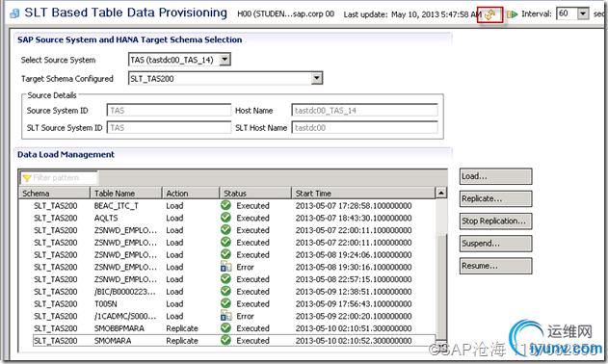Image resolution: width=608 pixels, height=364 pixels.
Task: Click Executed status icon for BEAC_ITC_T
Action: click(225, 205)
